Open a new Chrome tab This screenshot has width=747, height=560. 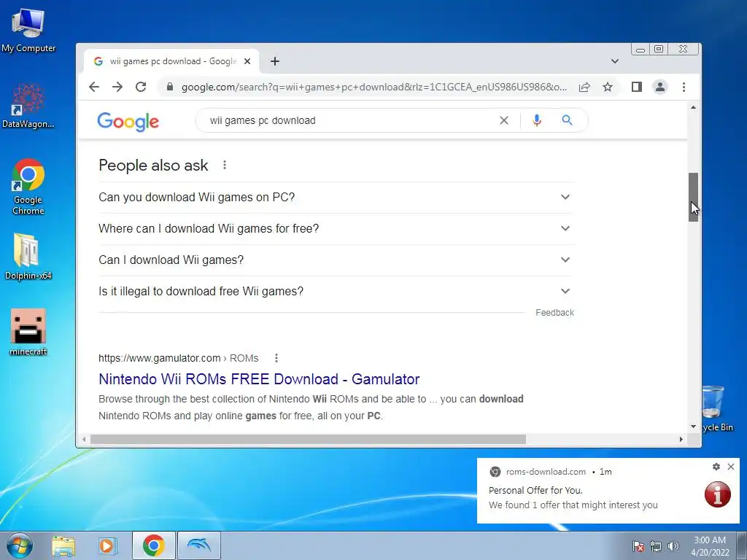coord(275,61)
